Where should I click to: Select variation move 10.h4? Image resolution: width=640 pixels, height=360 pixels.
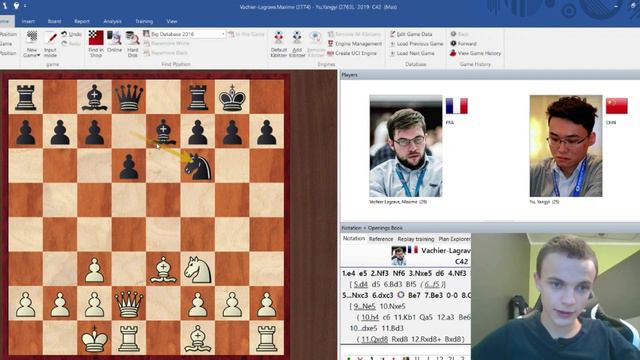[370, 317]
